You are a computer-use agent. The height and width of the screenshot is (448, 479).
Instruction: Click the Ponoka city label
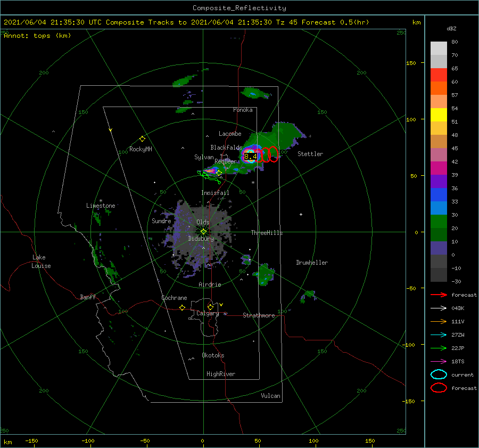[x=243, y=110]
